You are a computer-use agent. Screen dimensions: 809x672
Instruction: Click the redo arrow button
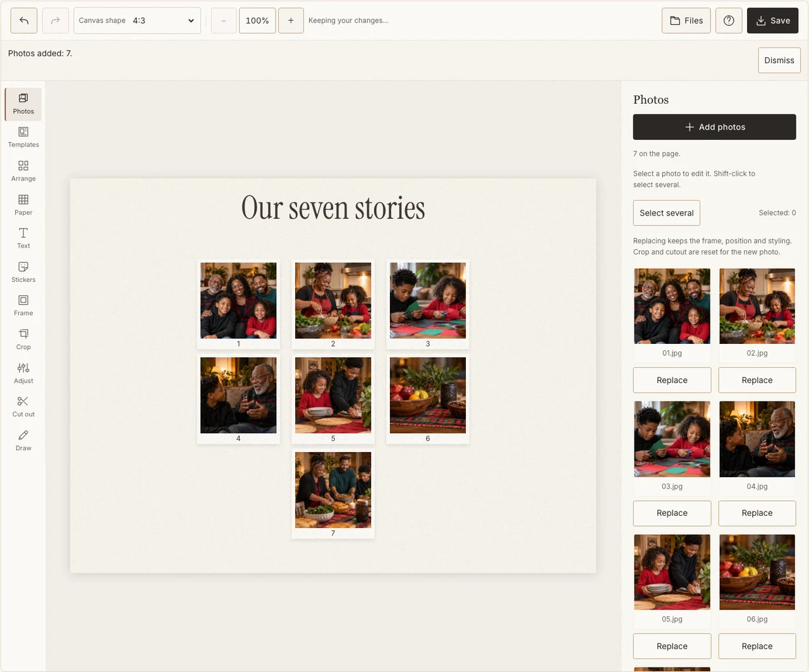56,21
